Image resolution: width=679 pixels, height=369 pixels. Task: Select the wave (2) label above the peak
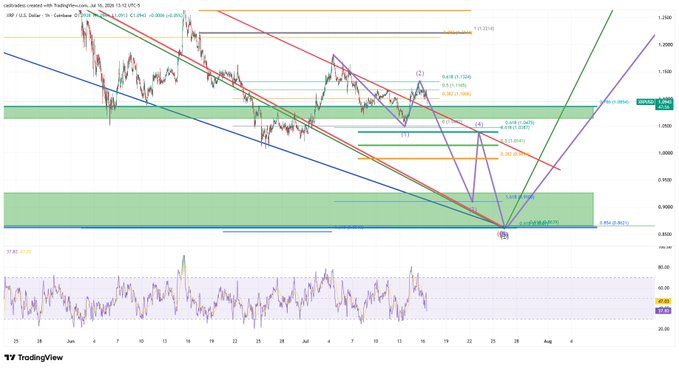pos(420,73)
